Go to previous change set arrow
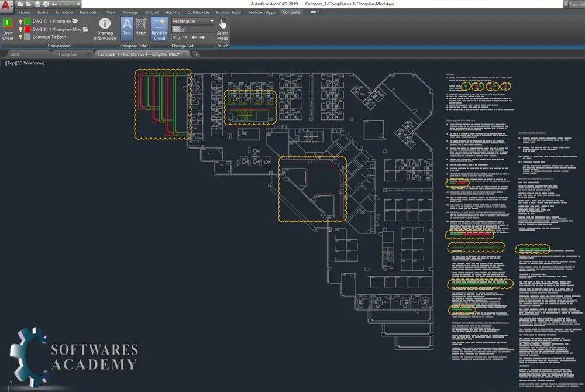The image size is (585, 392). click(x=194, y=37)
